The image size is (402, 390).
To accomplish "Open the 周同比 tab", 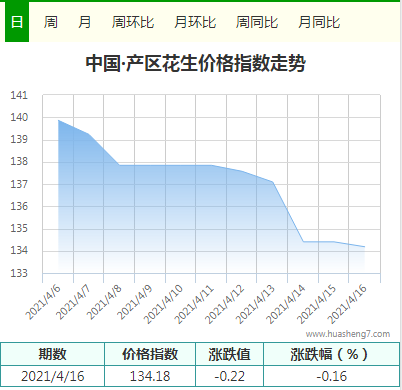I will click(x=257, y=22).
